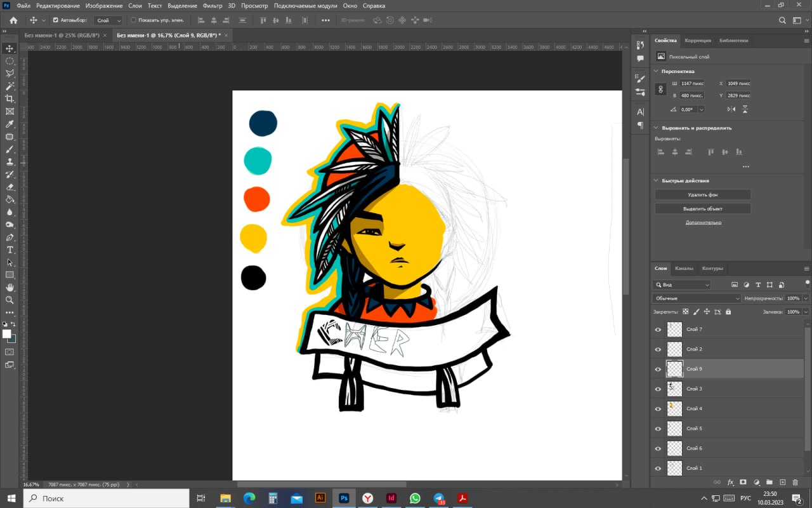Viewport: 812px width, 508px height.
Task: Switch to the 'Коррекция' tab
Action: (x=698, y=41)
